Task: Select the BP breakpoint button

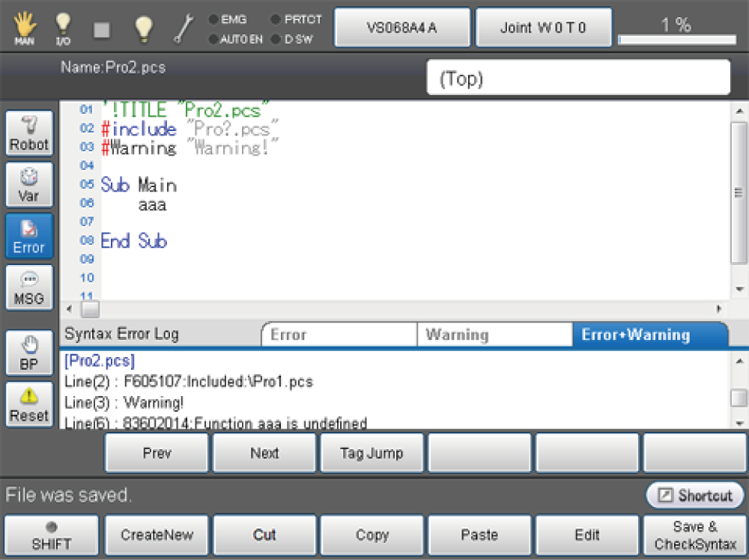Action: click(29, 353)
